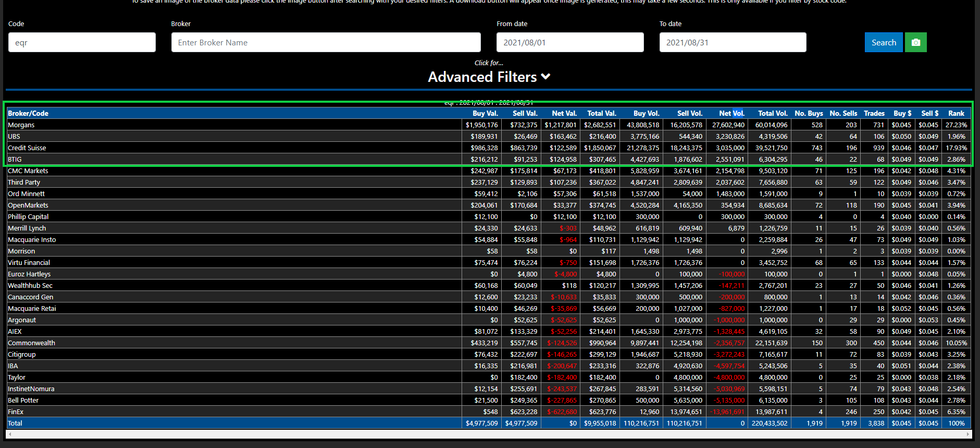The height and width of the screenshot is (448, 980).
Task: Select the Morrison broker name
Action: (21, 251)
